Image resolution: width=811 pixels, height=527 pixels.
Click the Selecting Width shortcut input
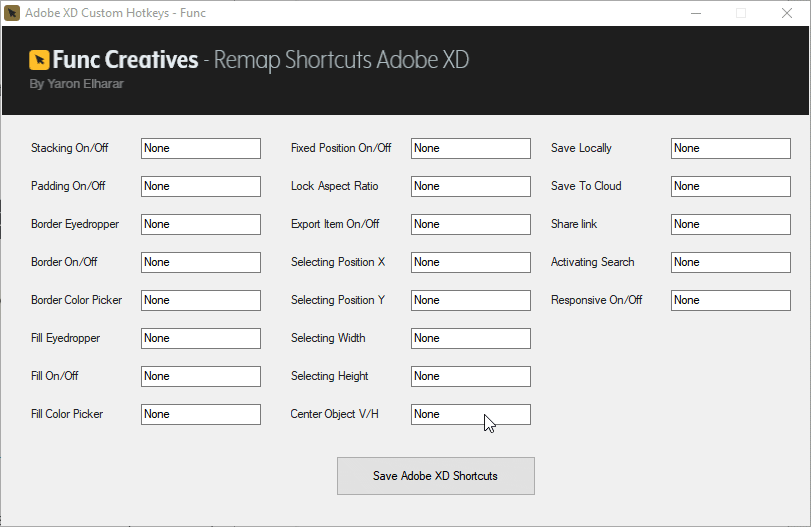coord(471,338)
